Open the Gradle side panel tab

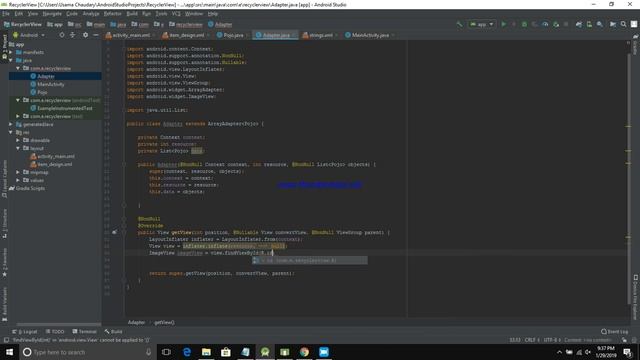[636, 45]
